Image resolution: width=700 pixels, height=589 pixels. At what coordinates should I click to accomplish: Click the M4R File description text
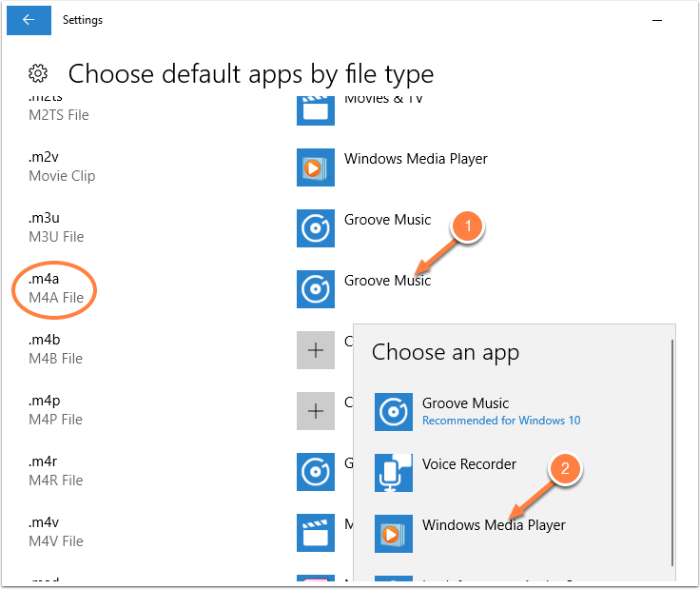click(56, 481)
